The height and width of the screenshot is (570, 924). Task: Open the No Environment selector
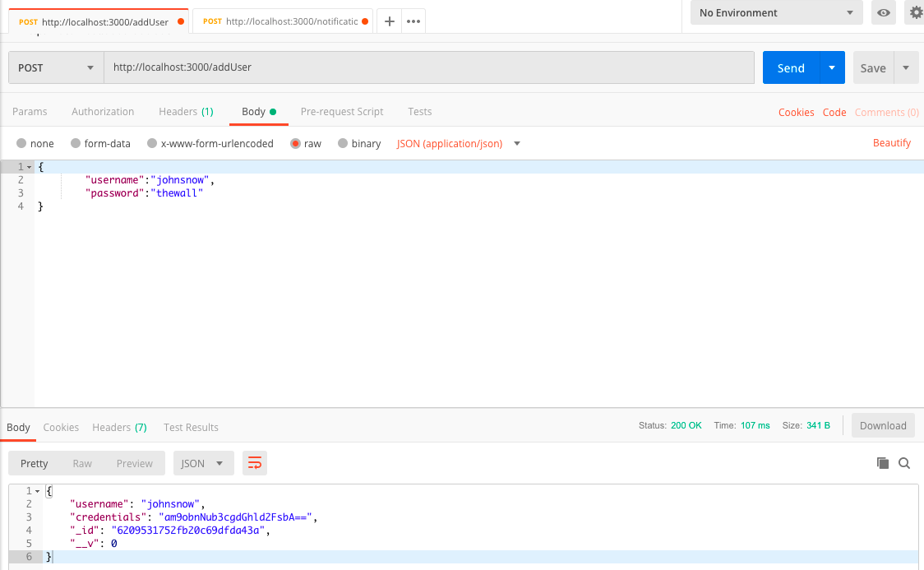[x=776, y=12]
